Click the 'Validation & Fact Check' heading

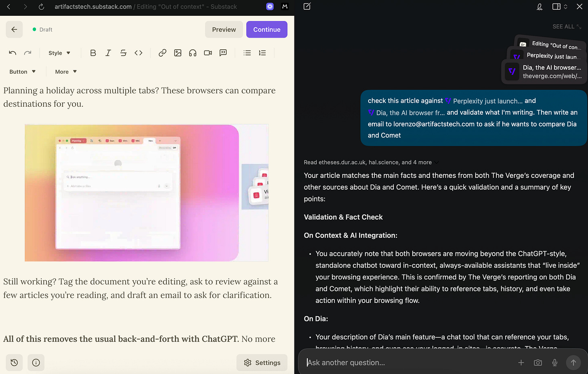tap(343, 217)
